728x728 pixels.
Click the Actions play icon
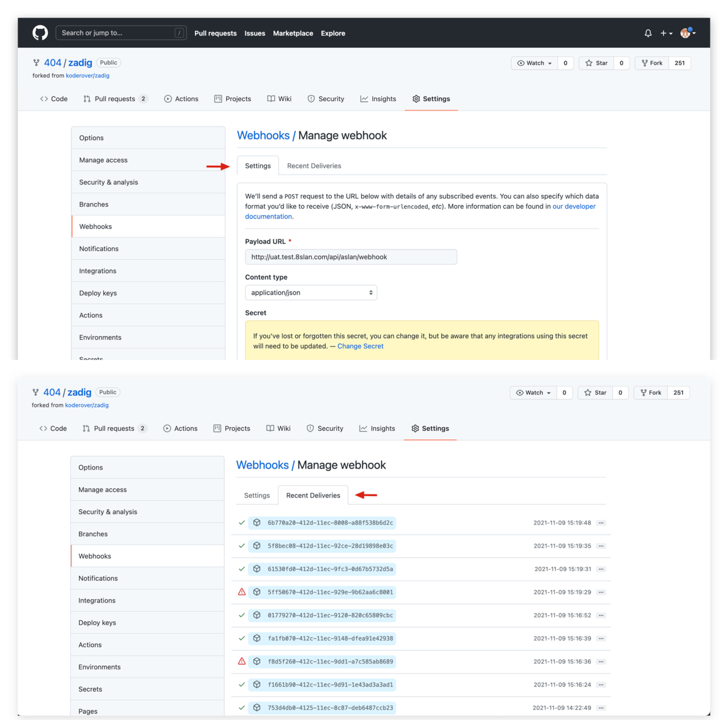(x=168, y=99)
